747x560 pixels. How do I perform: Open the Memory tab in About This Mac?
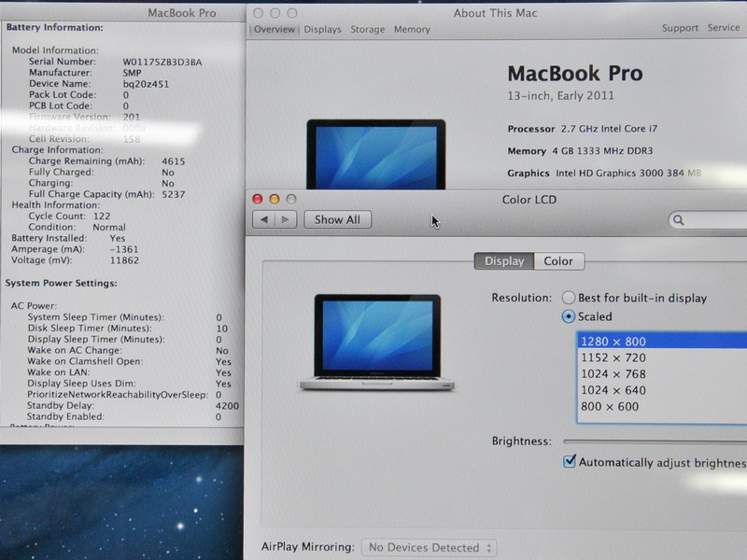click(412, 30)
